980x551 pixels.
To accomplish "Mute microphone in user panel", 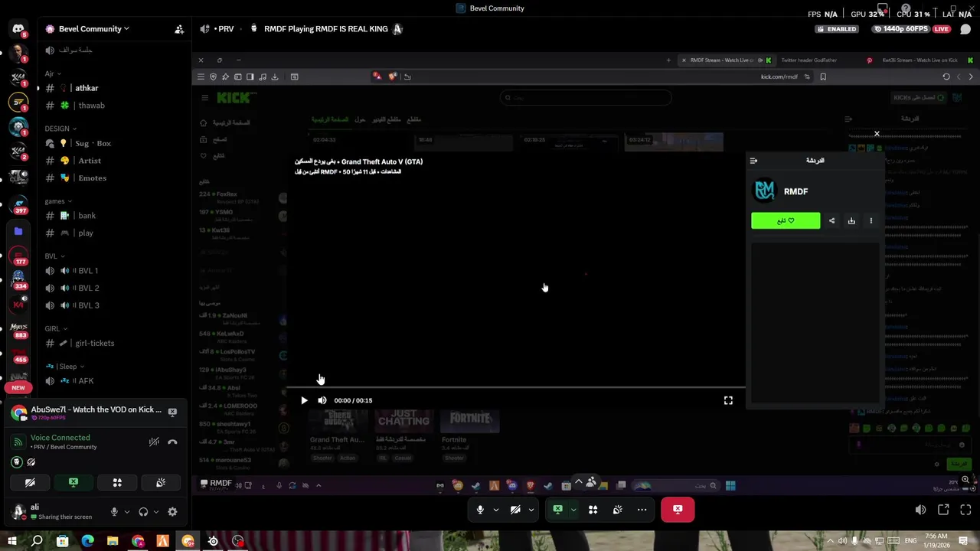I will [114, 512].
